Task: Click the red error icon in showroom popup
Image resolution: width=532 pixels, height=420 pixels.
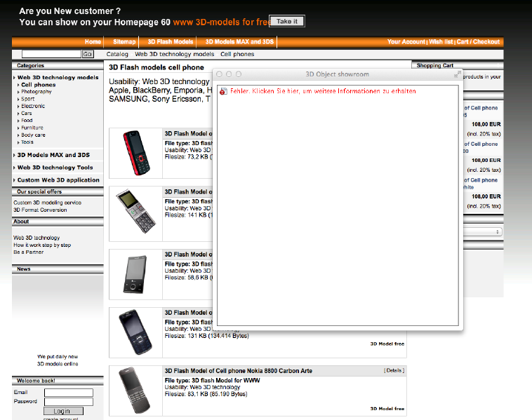Action: (x=223, y=91)
